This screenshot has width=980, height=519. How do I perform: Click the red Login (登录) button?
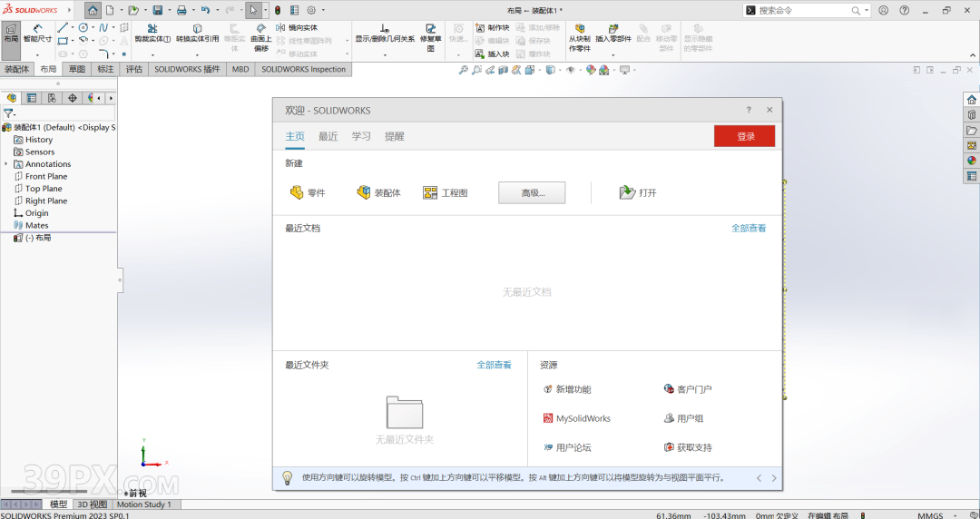pos(744,136)
